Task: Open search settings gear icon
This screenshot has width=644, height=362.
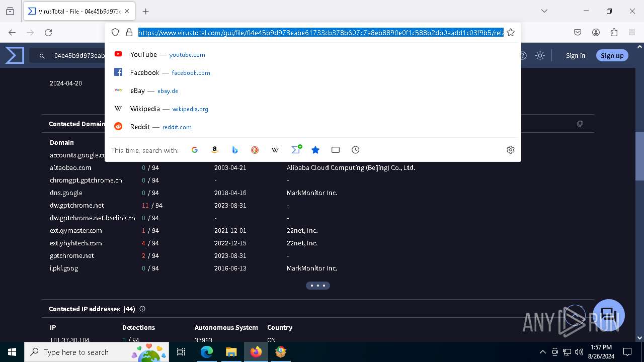Action: point(511,150)
